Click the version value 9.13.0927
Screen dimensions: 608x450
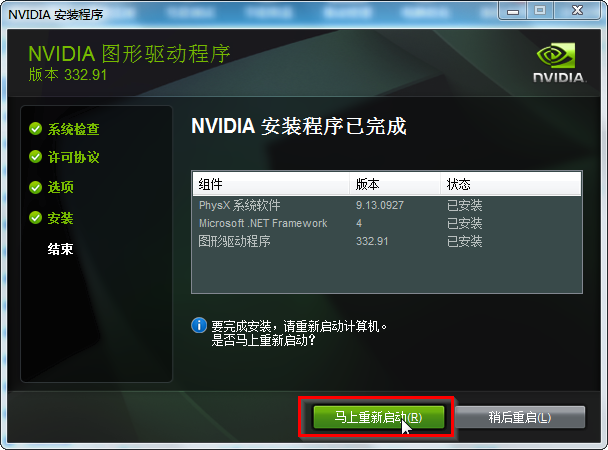pyautogui.click(x=380, y=205)
